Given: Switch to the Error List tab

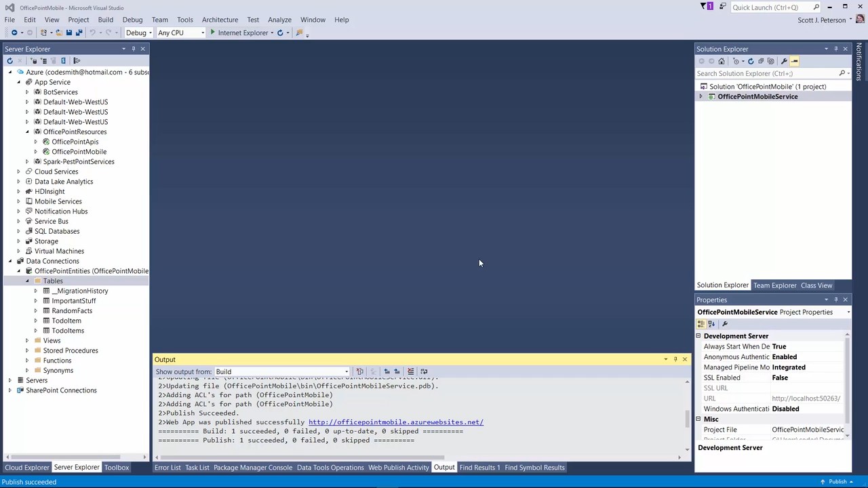Looking at the screenshot, I should [x=167, y=467].
